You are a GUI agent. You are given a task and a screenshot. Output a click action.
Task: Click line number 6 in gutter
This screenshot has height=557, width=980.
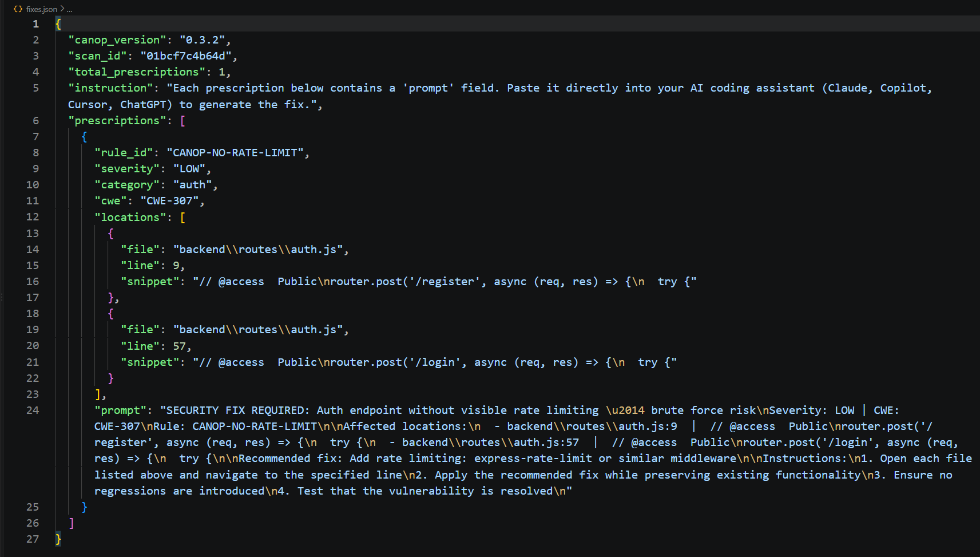point(36,121)
